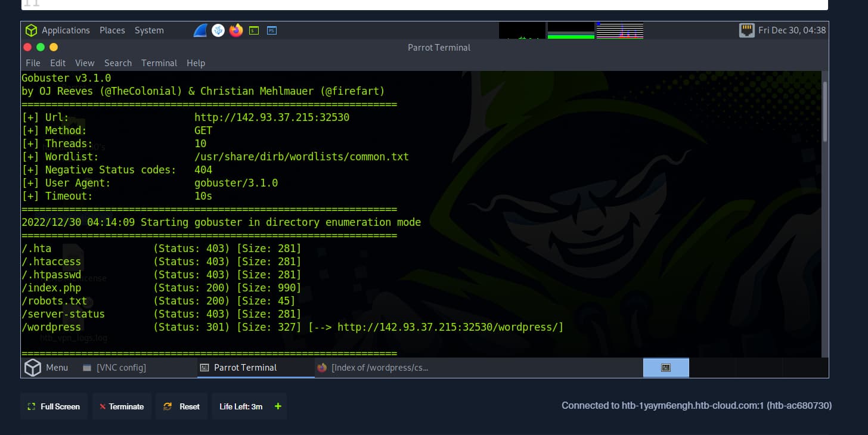Open the Applications menu in the top panel
This screenshot has width=868, height=435.
[58, 30]
